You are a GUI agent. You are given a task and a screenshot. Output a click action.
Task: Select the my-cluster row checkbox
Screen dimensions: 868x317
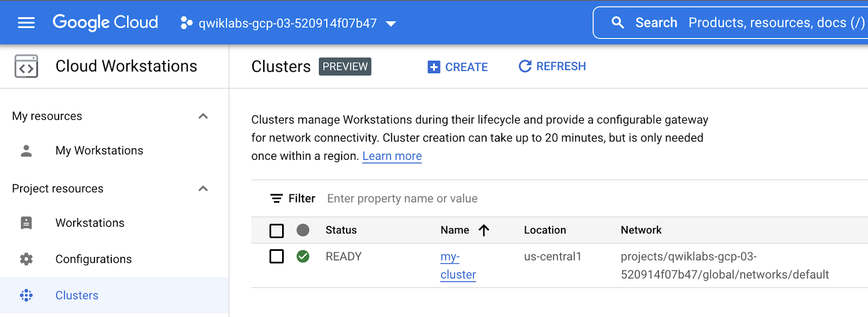coord(277,256)
